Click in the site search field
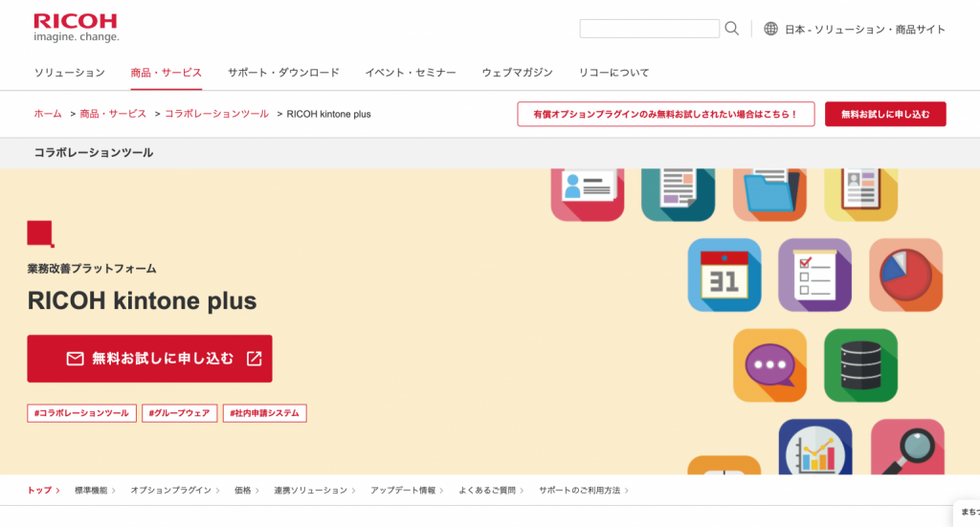This screenshot has width=980, height=527. click(650, 29)
